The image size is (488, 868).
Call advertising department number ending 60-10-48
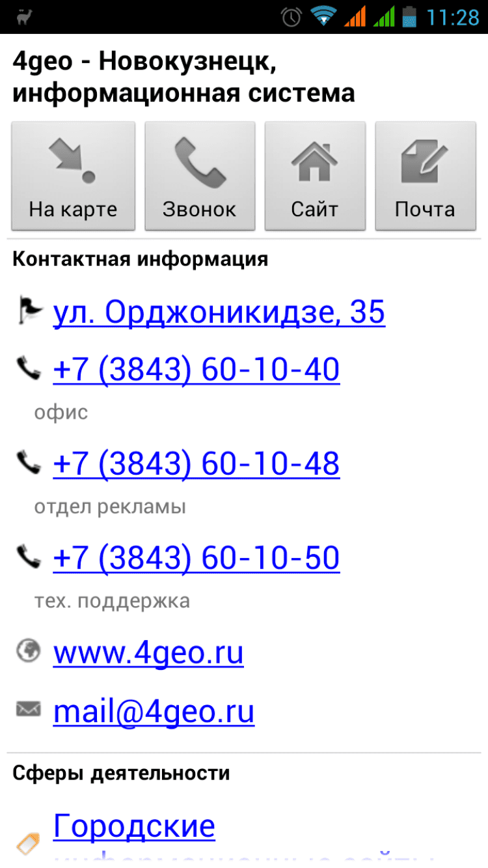click(x=197, y=464)
